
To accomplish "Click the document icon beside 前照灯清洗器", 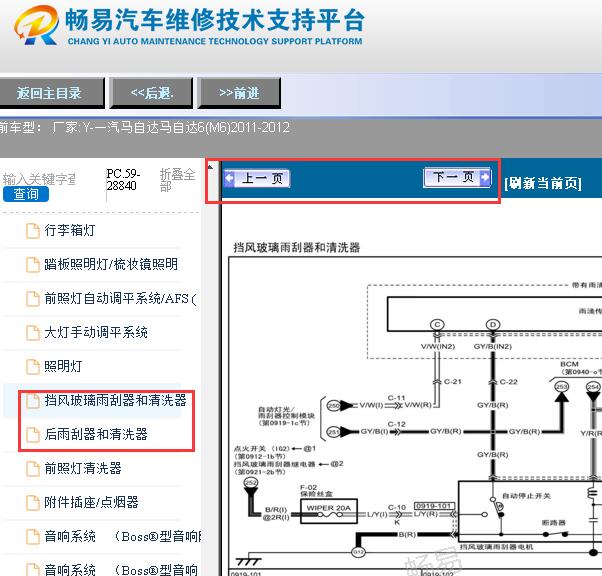I will click(x=33, y=469).
